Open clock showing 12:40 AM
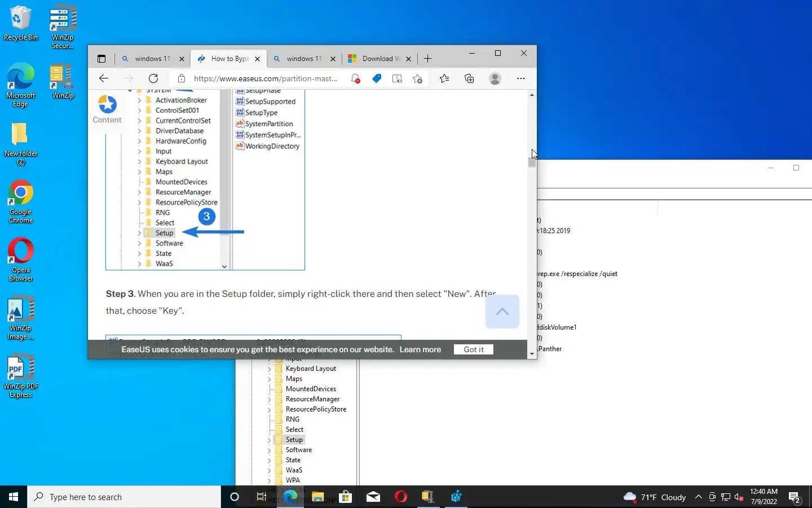The width and height of the screenshot is (812, 508). coord(764,497)
